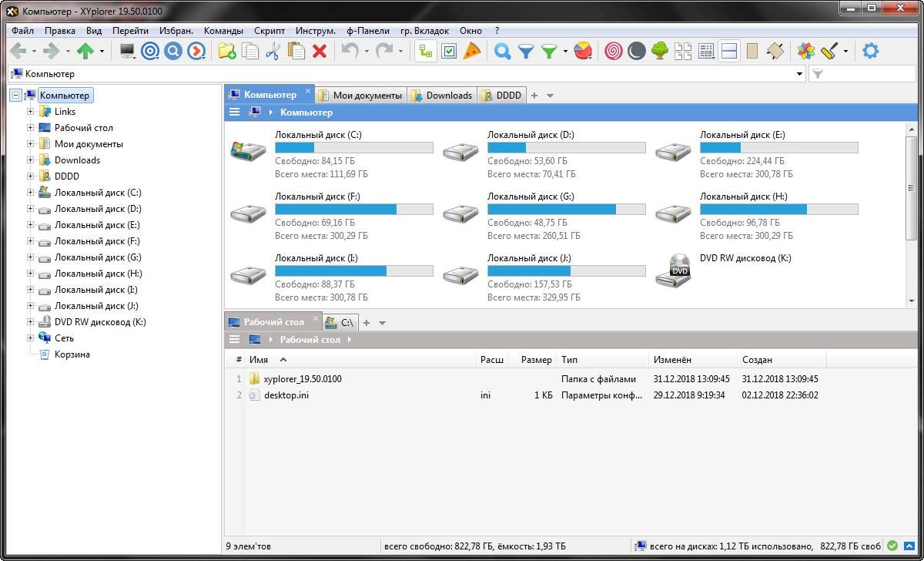Click the four-pages toolbar icon

[683, 52]
